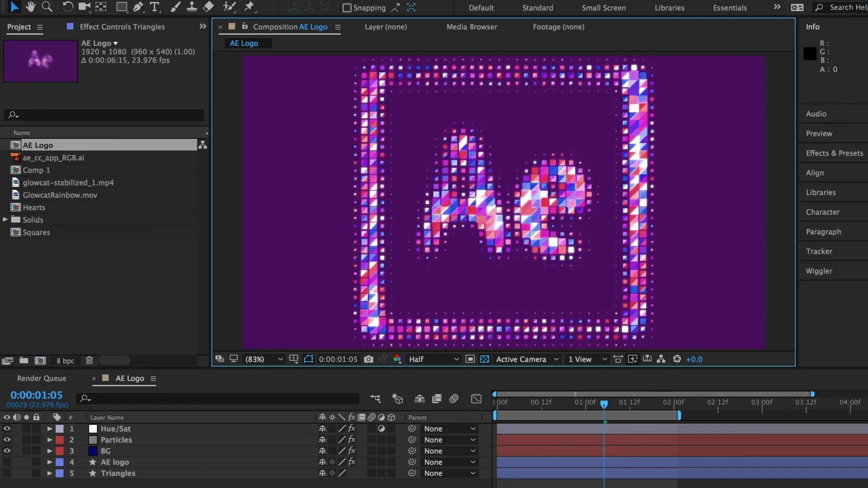Image resolution: width=868 pixels, height=488 pixels.
Task: Toggle Frame Blending enable in timeline
Action: click(x=437, y=398)
